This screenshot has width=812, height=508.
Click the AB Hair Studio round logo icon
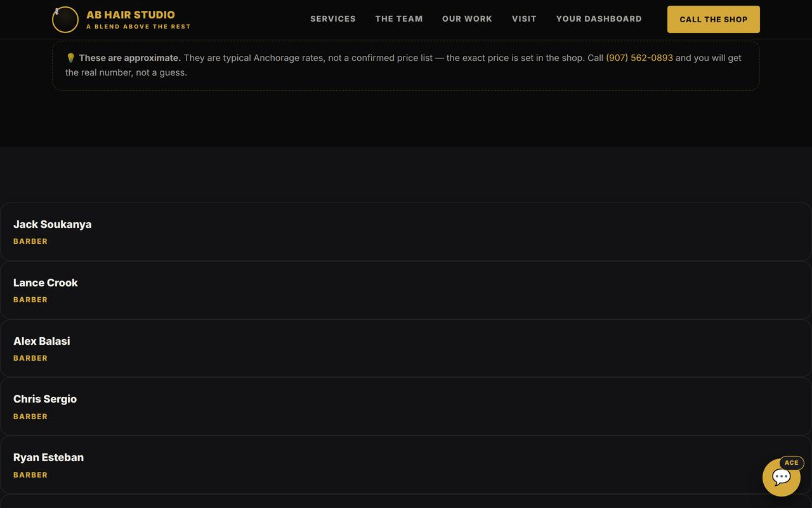[x=65, y=20]
